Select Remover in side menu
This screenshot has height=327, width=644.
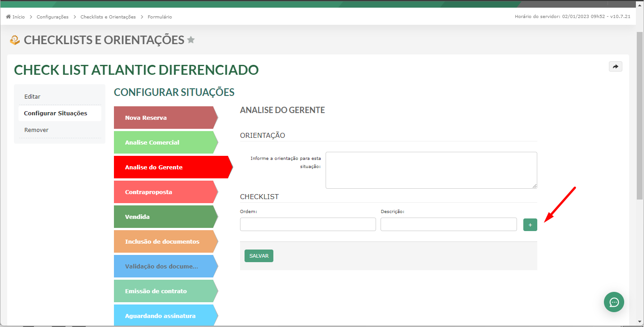tap(60, 130)
